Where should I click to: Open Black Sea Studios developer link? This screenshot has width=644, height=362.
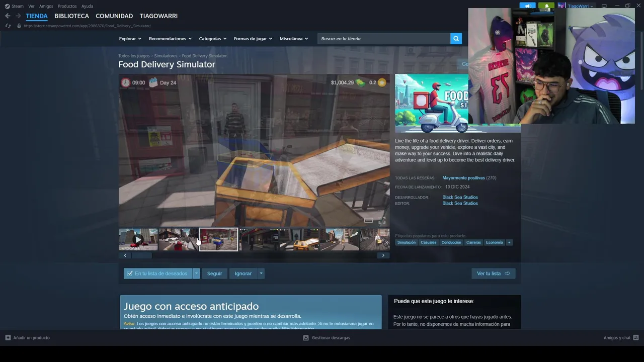click(460, 197)
